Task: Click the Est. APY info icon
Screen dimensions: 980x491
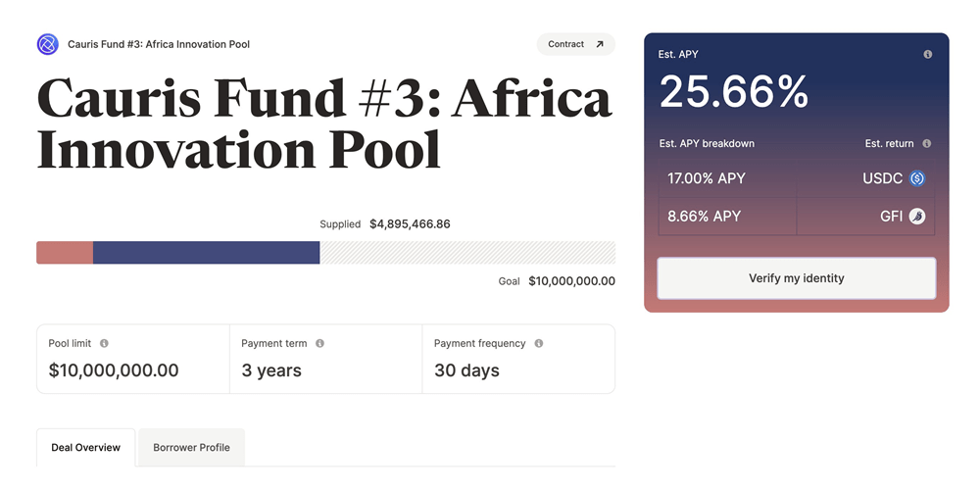Action: tap(928, 55)
